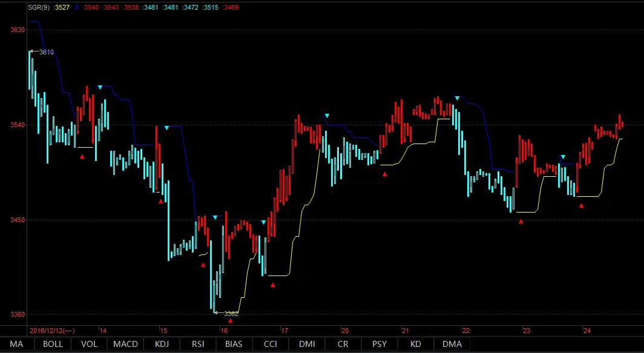Click the date label 24 on time axis
The image size is (644, 353).
coord(587,331)
